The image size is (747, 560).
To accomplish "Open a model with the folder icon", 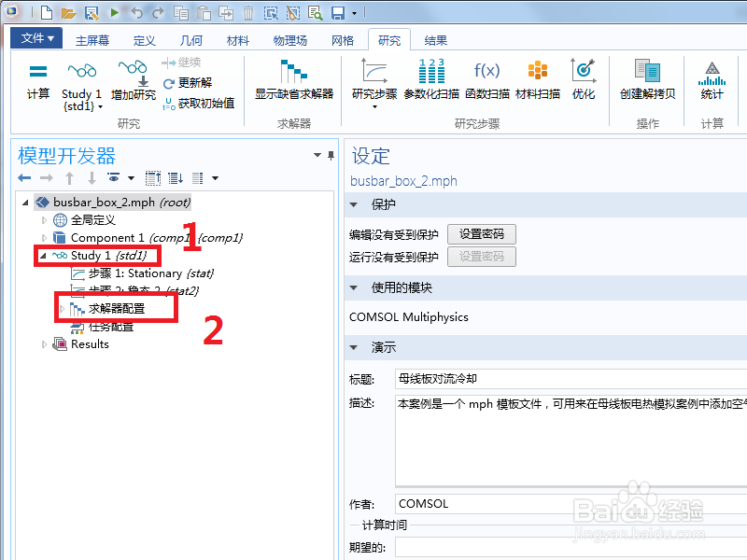I will (x=68, y=13).
